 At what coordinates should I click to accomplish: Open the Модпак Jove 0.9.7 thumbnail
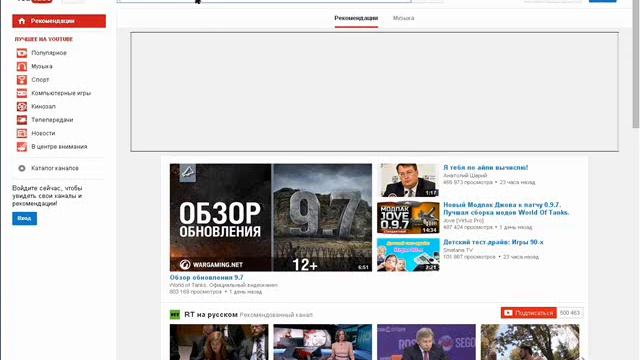click(408, 218)
